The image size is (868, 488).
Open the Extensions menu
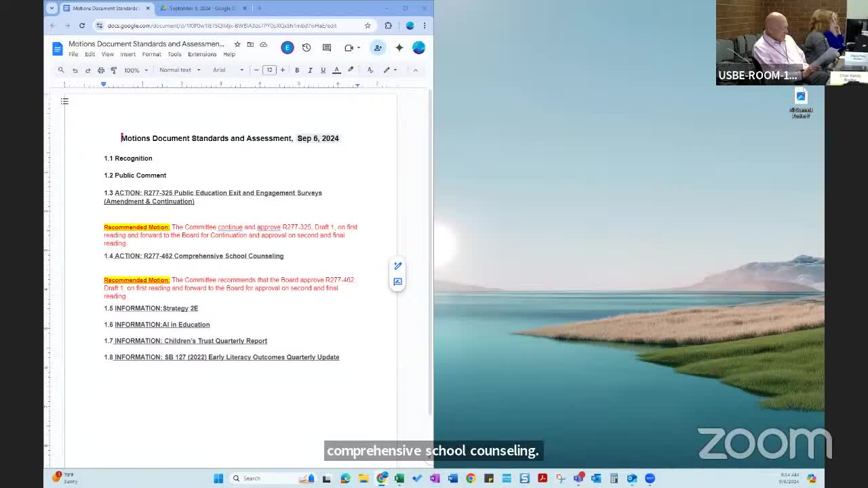202,54
